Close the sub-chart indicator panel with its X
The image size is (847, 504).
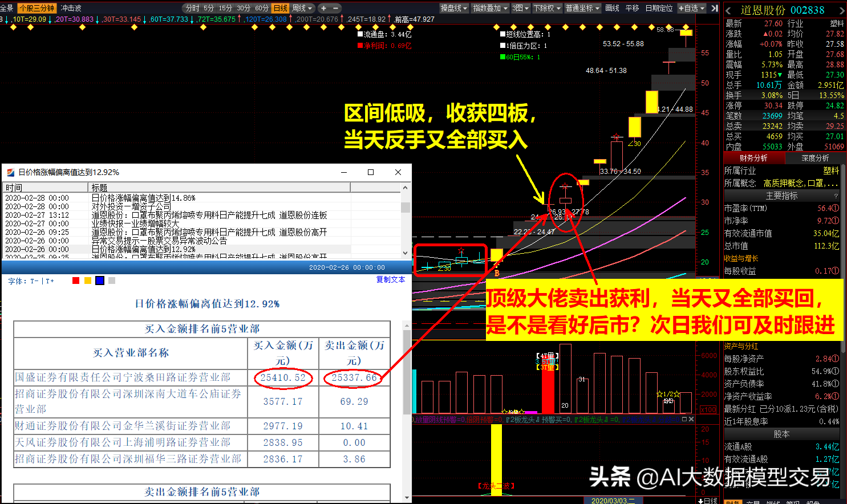pyautogui.click(x=691, y=419)
